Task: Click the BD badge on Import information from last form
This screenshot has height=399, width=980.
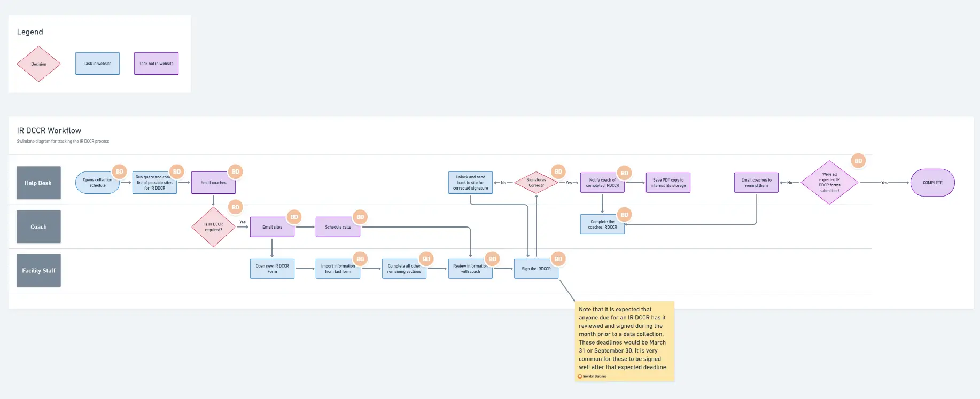Action: pyautogui.click(x=360, y=259)
